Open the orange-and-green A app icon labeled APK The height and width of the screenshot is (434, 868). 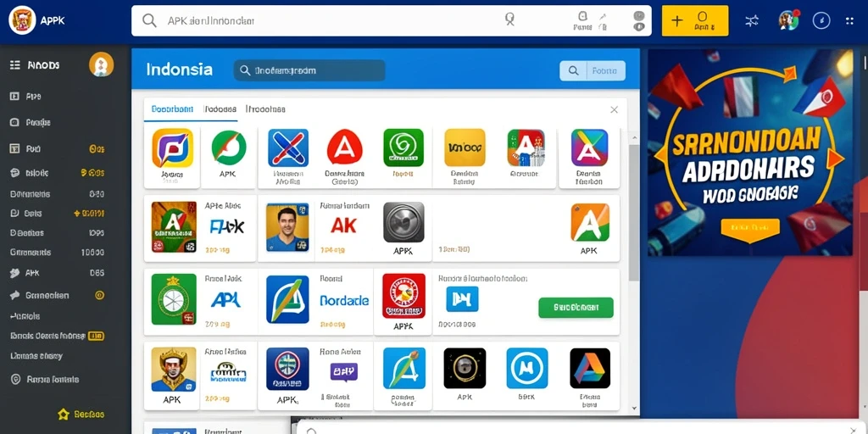(x=590, y=222)
